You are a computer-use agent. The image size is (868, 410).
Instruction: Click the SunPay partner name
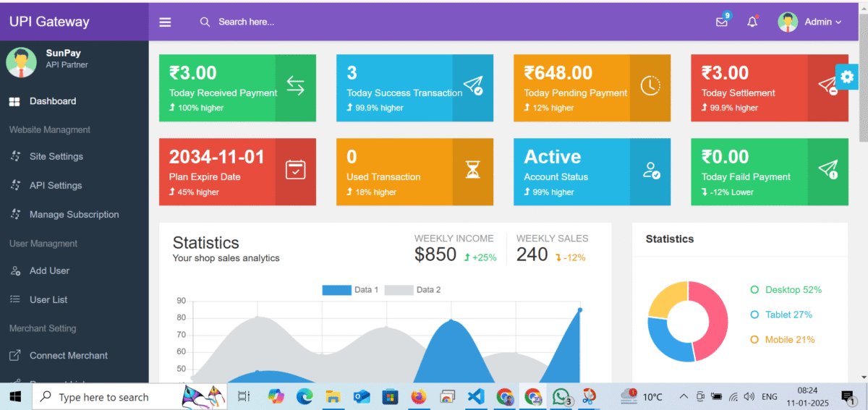[64, 53]
